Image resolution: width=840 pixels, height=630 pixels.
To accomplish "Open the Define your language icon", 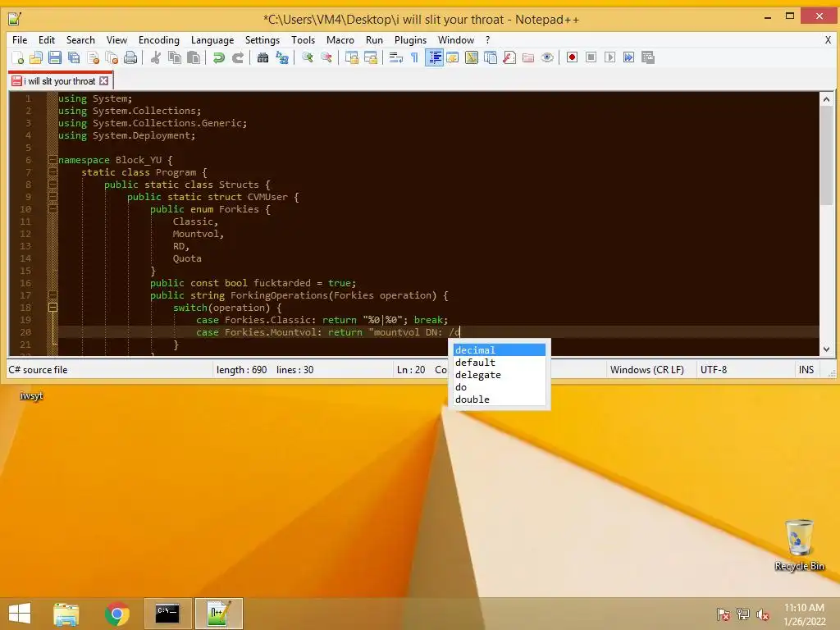I will [x=453, y=57].
